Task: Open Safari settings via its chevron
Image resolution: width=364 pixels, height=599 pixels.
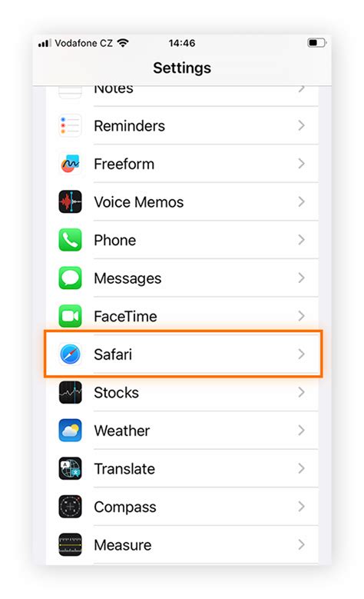Action: tap(302, 354)
